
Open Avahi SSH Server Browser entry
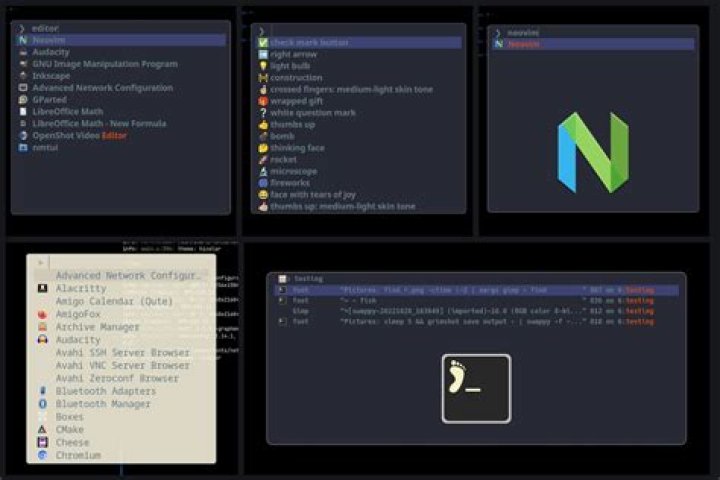click(121, 353)
